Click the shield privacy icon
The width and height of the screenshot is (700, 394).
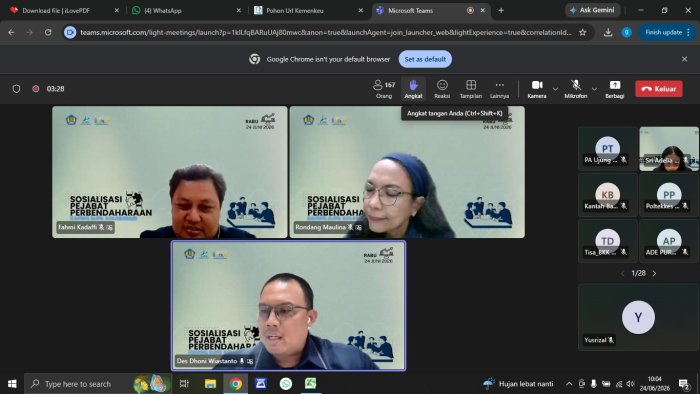(x=17, y=89)
